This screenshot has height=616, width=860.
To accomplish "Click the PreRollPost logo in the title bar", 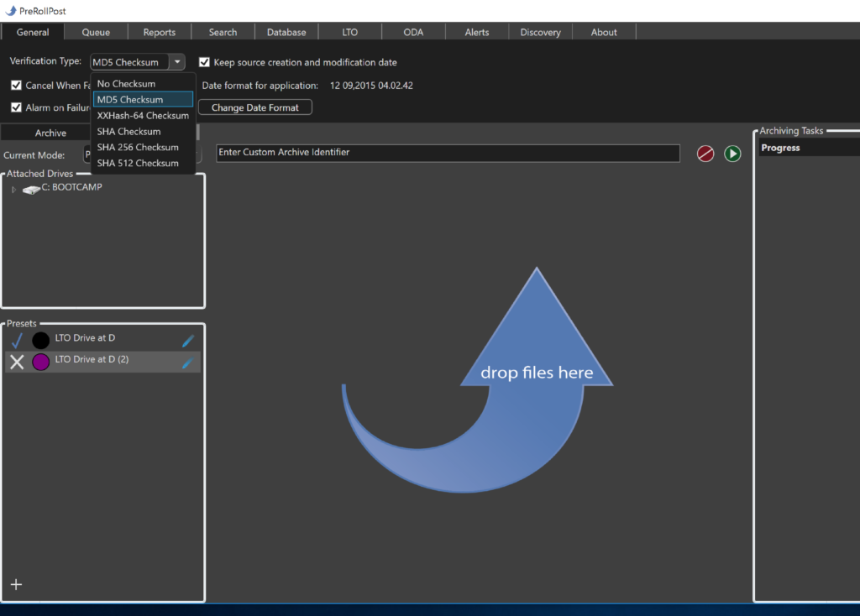I will click(x=9, y=11).
